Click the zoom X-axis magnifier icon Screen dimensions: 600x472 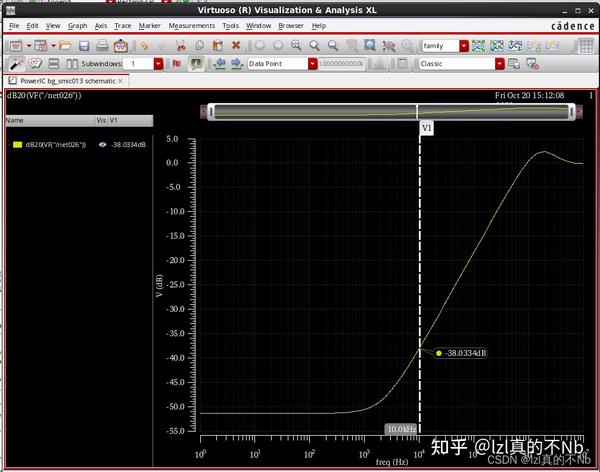point(315,46)
